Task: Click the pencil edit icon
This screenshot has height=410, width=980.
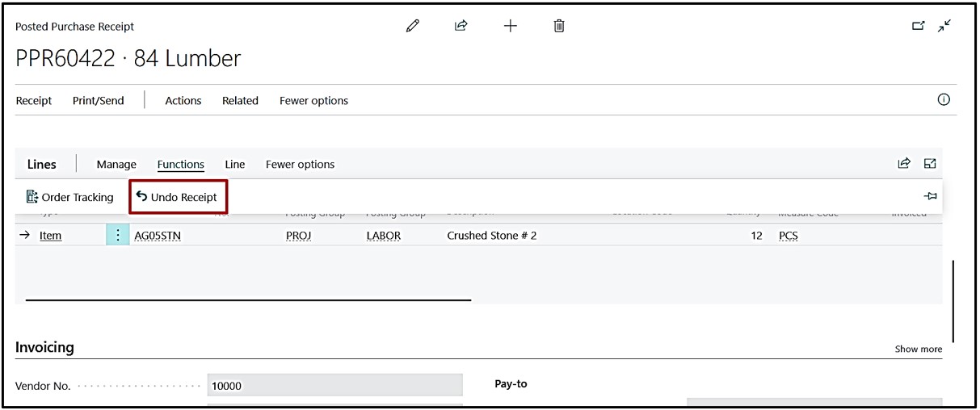Action: pos(413,26)
